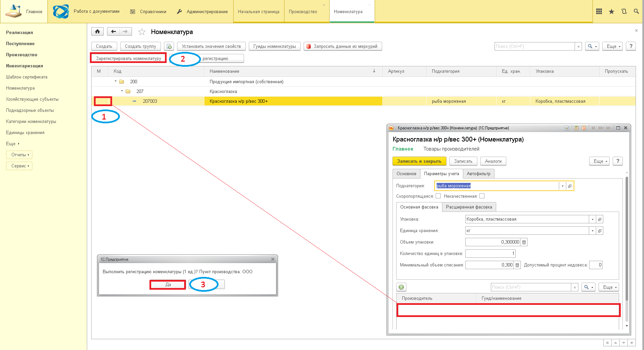Open calculator icon in item window title bar
Screen dimensions: 644x350
(576, 128)
